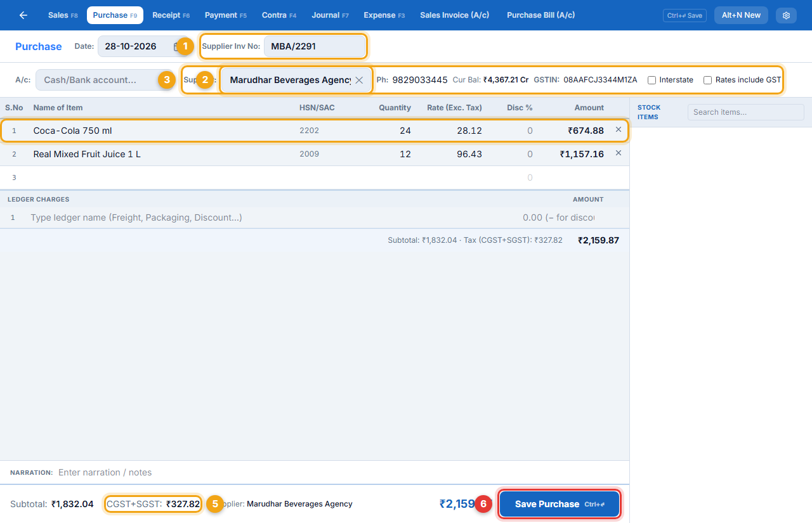
Task: Select the Coca-Cola 750 ml item name
Action: tap(73, 131)
